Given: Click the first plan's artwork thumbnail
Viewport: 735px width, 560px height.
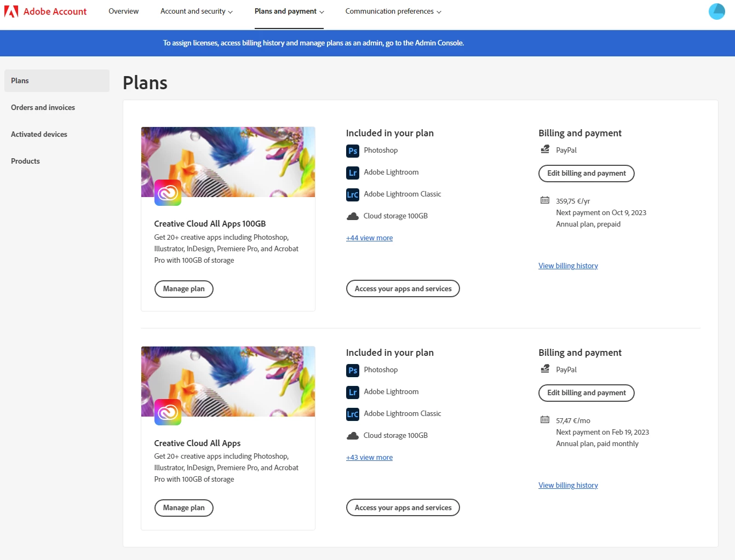Looking at the screenshot, I should coord(228,162).
